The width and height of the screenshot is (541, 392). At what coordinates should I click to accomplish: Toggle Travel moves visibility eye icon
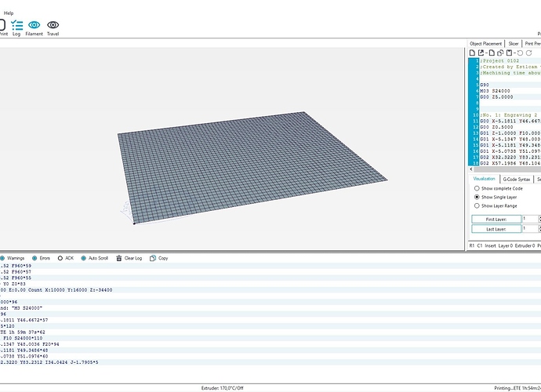pos(53,28)
